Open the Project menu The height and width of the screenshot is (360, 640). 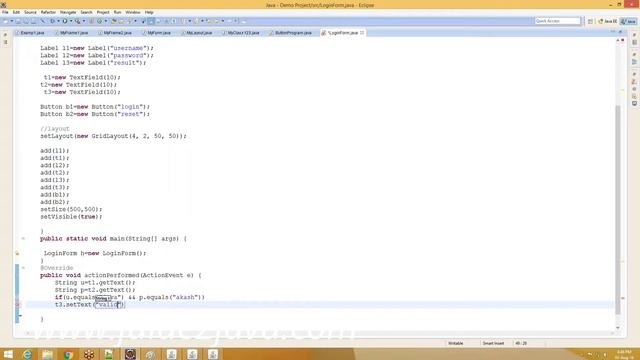(x=103, y=12)
